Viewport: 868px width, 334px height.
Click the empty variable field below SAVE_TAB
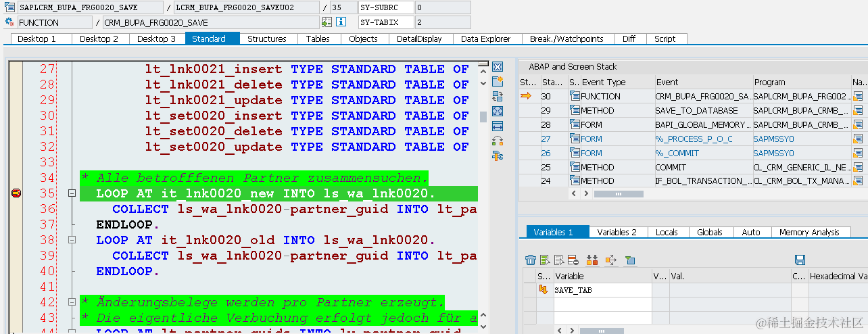602,304
